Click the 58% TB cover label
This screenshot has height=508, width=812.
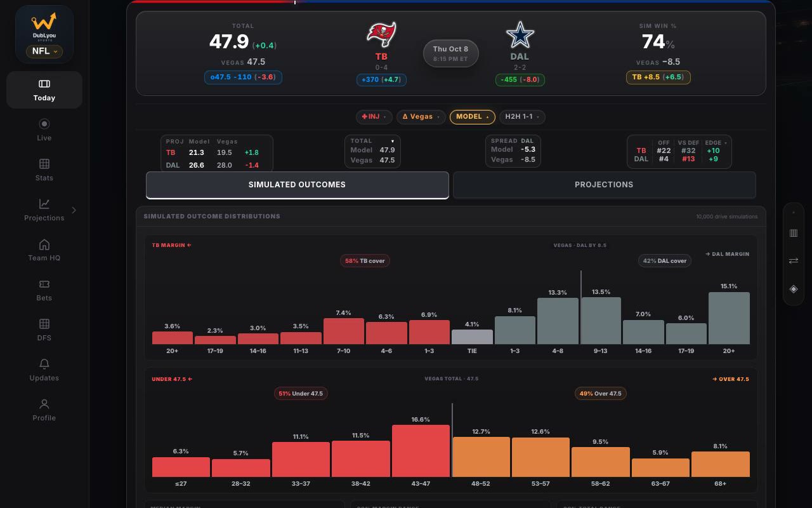point(365,261)
